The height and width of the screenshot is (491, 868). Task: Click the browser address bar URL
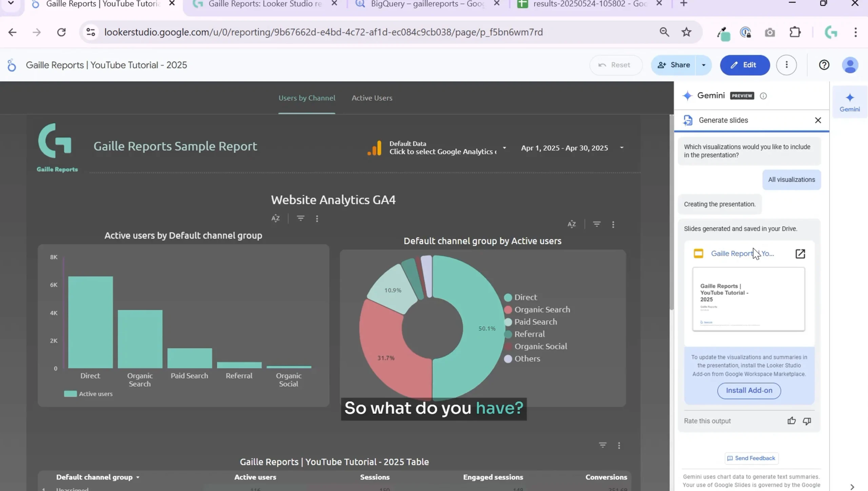pos(323,32)
